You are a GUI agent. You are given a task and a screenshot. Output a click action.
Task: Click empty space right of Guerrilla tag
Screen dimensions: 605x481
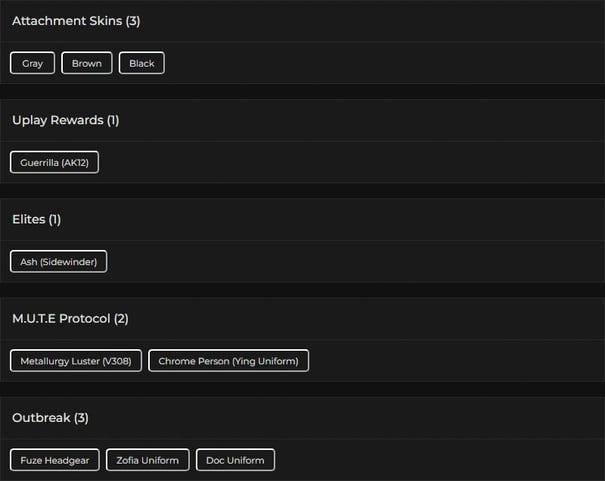coord(350,162)
